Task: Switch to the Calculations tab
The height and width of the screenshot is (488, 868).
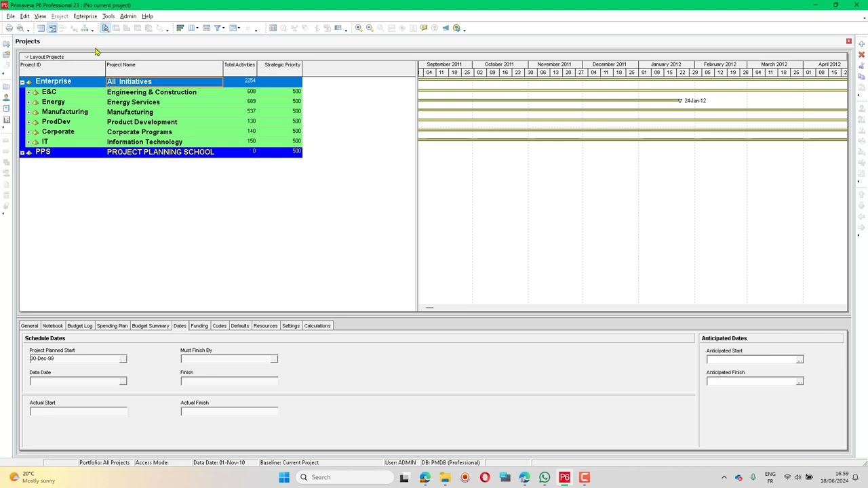Action: tap(317, 326)
